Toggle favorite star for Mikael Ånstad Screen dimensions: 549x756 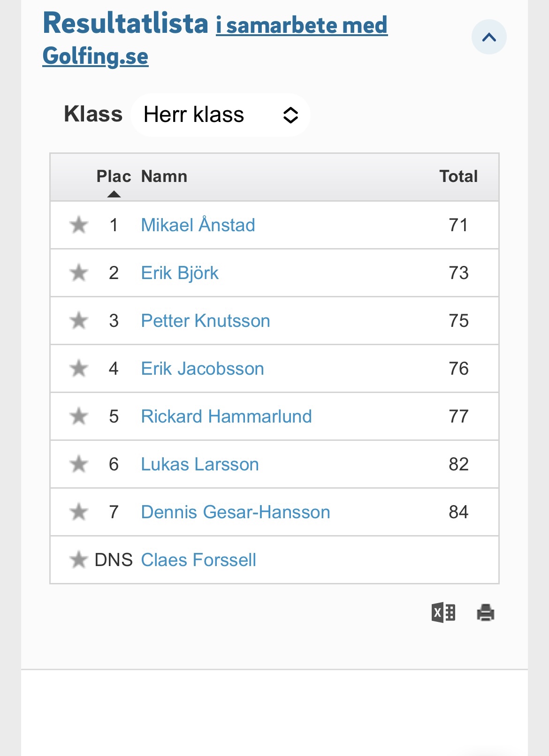tap(79, 225)
